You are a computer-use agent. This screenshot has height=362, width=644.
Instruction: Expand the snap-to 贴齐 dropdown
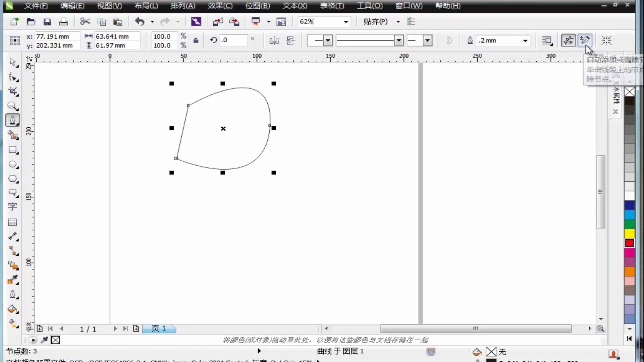(x=398, y=22)
